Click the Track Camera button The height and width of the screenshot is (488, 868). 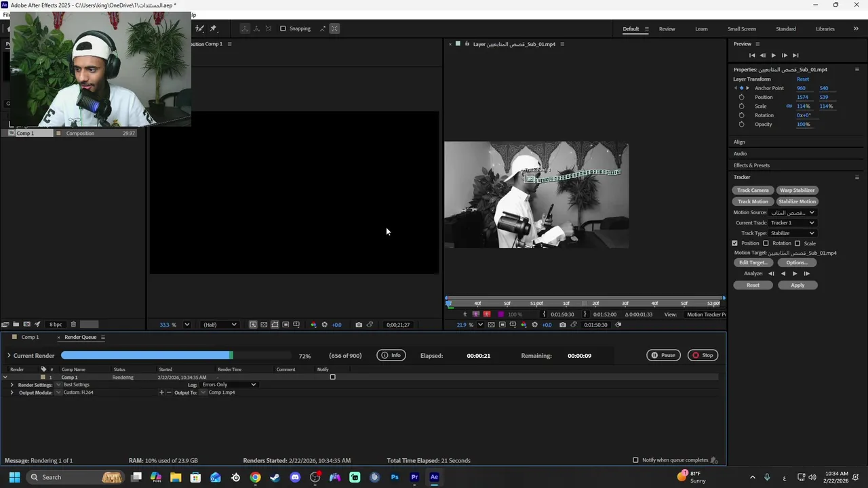753,190
